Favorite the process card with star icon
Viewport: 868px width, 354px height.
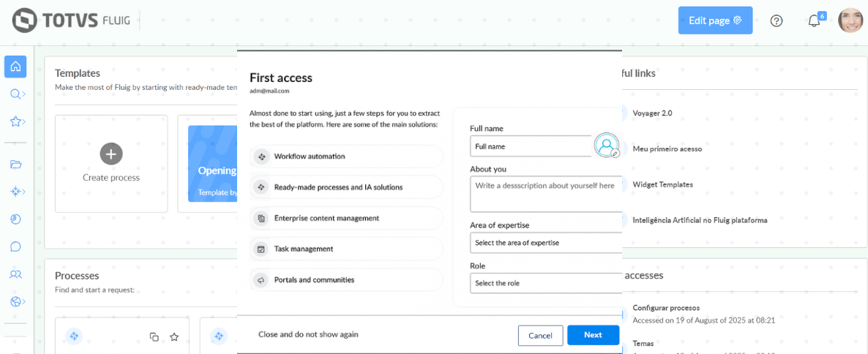[x=174, y=336]
